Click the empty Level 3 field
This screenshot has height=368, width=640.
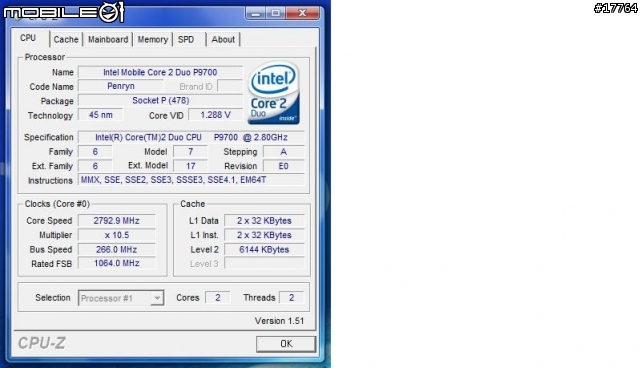264,264
